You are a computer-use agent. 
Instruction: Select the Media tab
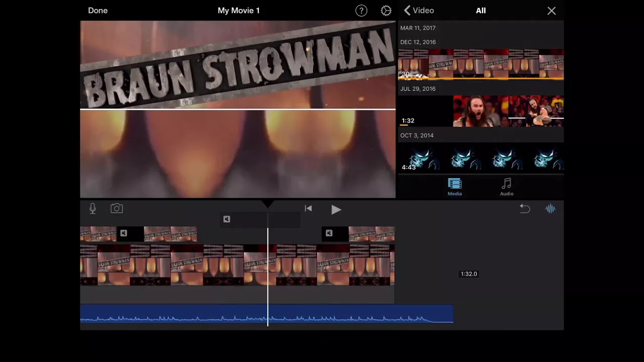pyautogui.click(x=454, y=188)
